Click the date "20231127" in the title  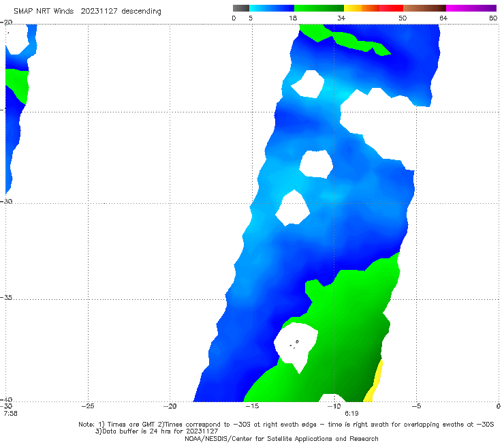pyautogui.click(x=99, y=12)
